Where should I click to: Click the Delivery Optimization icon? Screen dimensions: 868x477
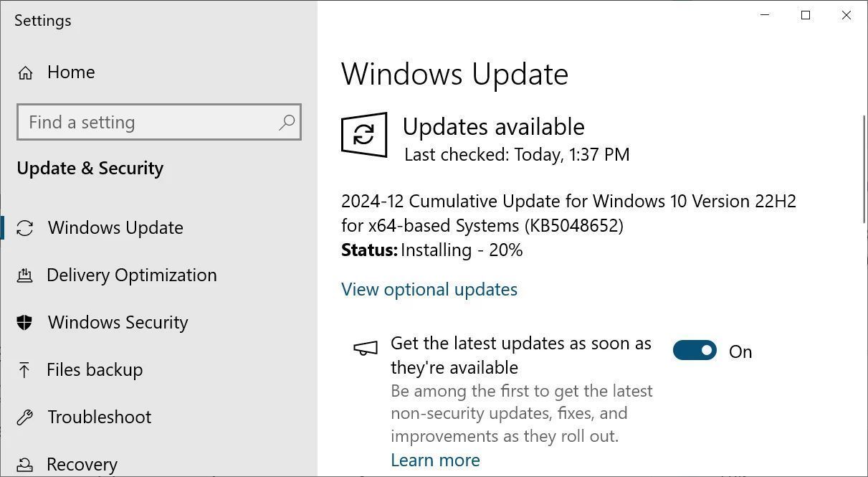point(25,275)
